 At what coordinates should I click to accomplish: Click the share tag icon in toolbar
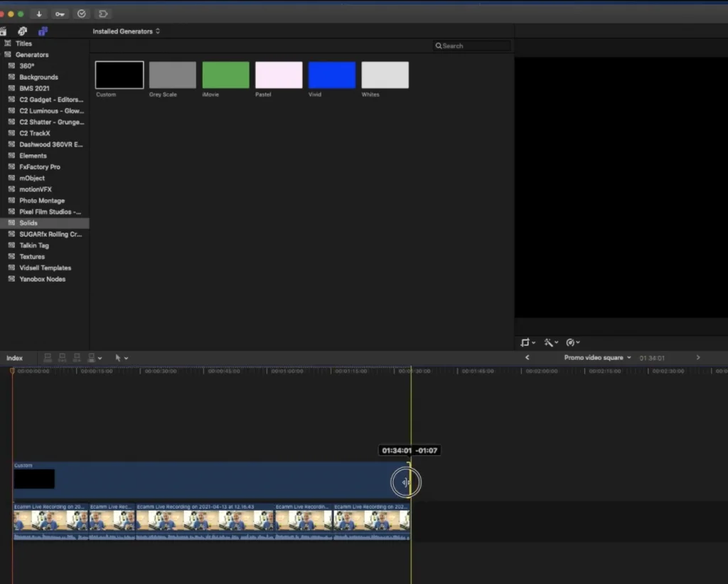(103, 14)
